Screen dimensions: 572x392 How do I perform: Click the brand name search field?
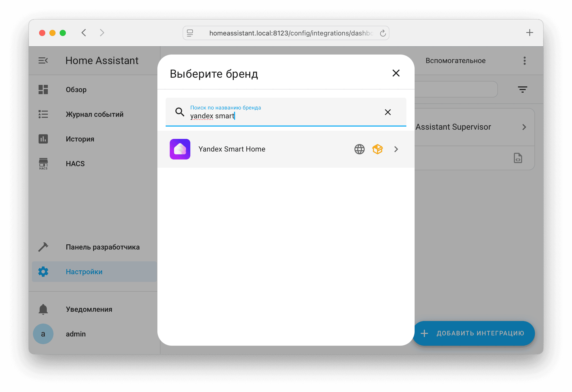tap(283, 116)
